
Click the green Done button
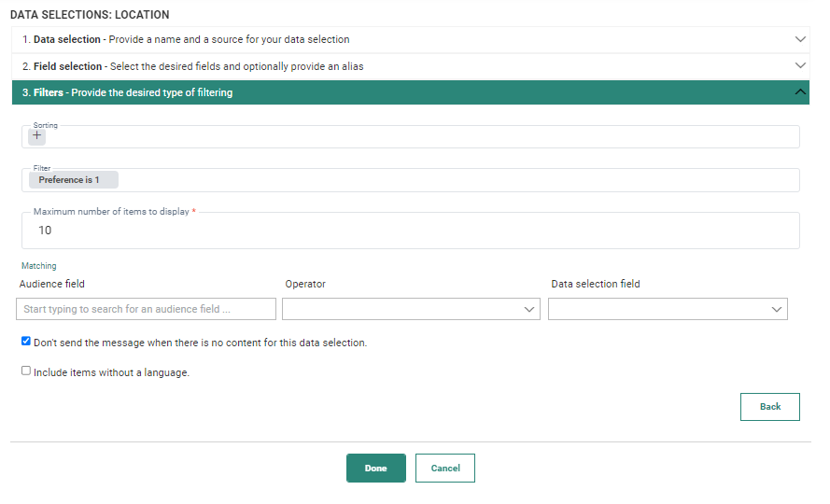coord(375,469)
